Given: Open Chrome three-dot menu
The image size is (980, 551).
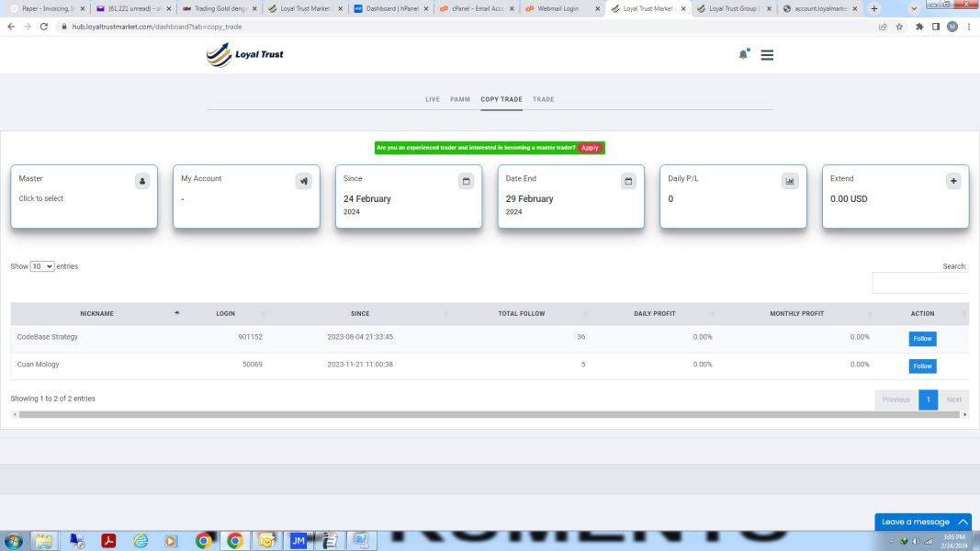Looking at the screenshot, I should (969, 27).
